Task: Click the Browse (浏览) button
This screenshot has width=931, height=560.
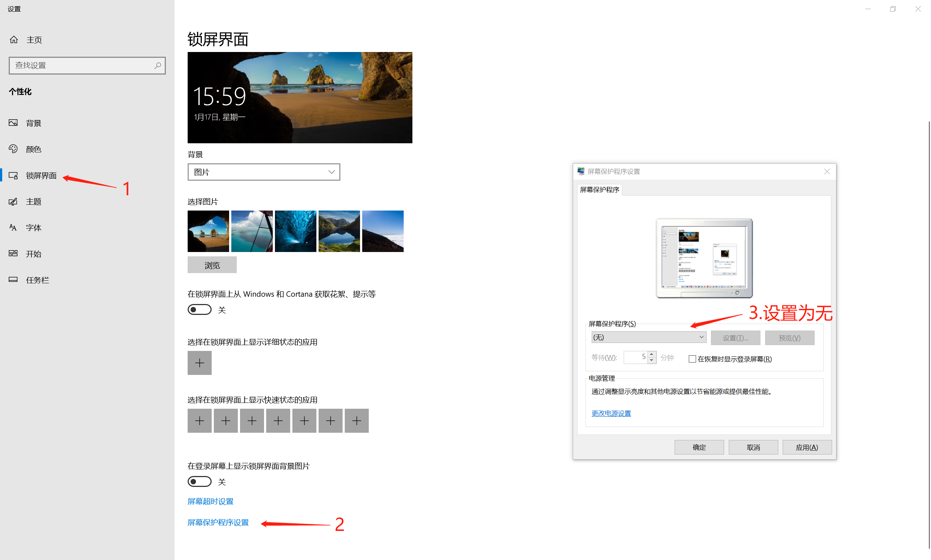Action: [x=212, y=265]
